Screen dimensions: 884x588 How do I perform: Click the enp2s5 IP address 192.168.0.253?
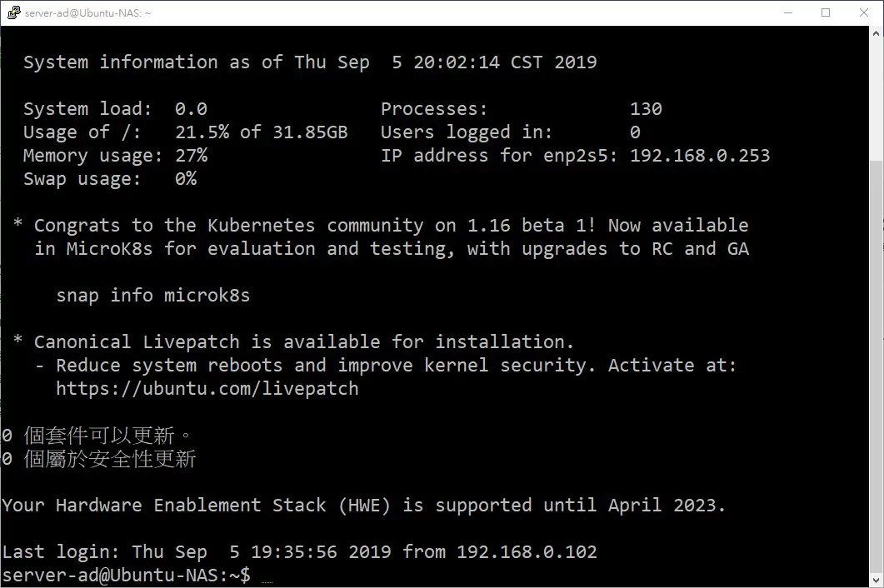(x=700, y=155)
